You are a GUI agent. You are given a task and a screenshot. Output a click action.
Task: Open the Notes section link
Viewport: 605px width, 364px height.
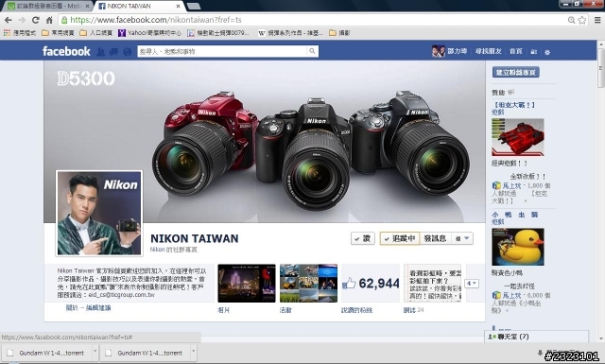408,310
